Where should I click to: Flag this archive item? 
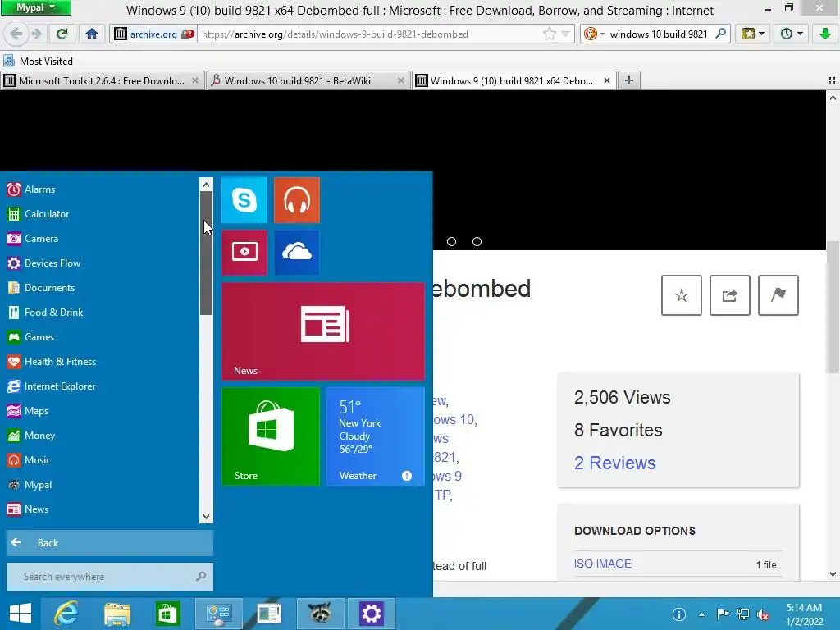(x=778, y=295)
